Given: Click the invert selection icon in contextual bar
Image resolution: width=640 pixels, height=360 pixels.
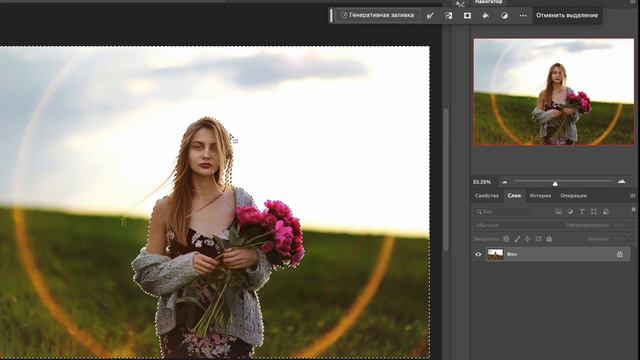Looking at the screenshot, I should pyautogui.click(x=449, y=16).
